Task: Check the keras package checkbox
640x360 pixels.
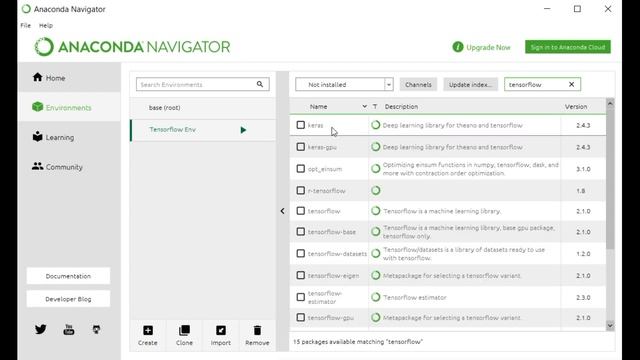Action: 301,125
